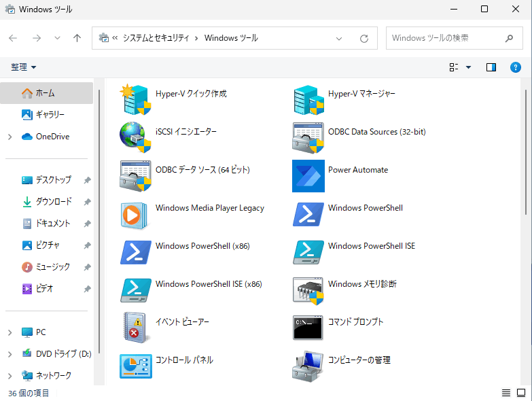Click the blue help question mark icon
Viewport: 532px width, 401px height.
516,67
